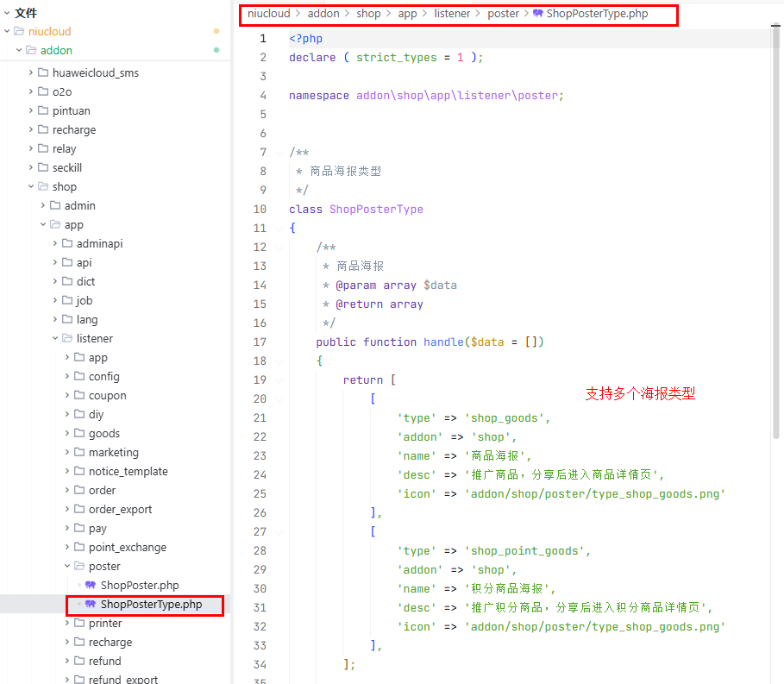Open the ShopPoster.php file

click(140, 585)
